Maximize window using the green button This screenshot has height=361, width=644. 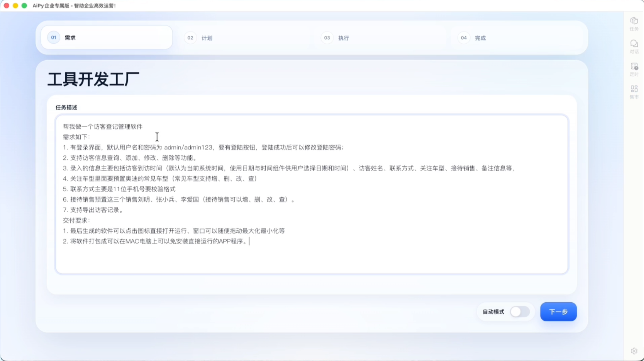coord(24,5)
